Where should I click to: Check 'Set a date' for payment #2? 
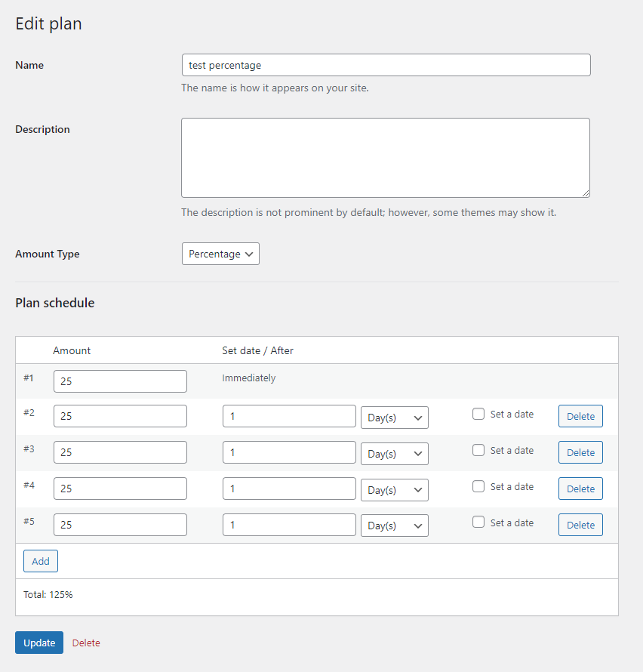coord(478,414)
